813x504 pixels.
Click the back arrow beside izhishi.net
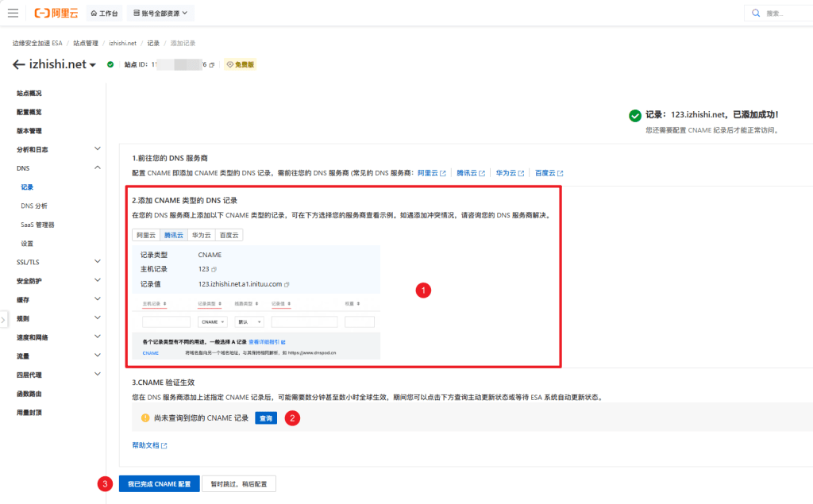[19, 64]
